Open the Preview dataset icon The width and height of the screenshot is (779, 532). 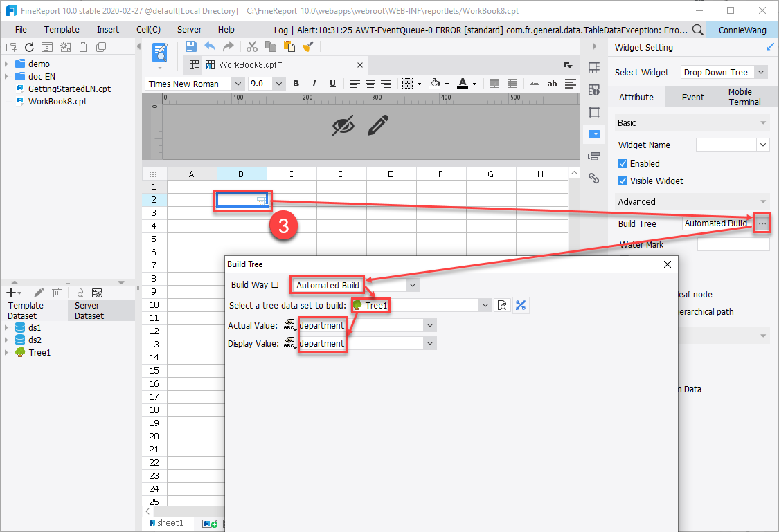[79, 292]
